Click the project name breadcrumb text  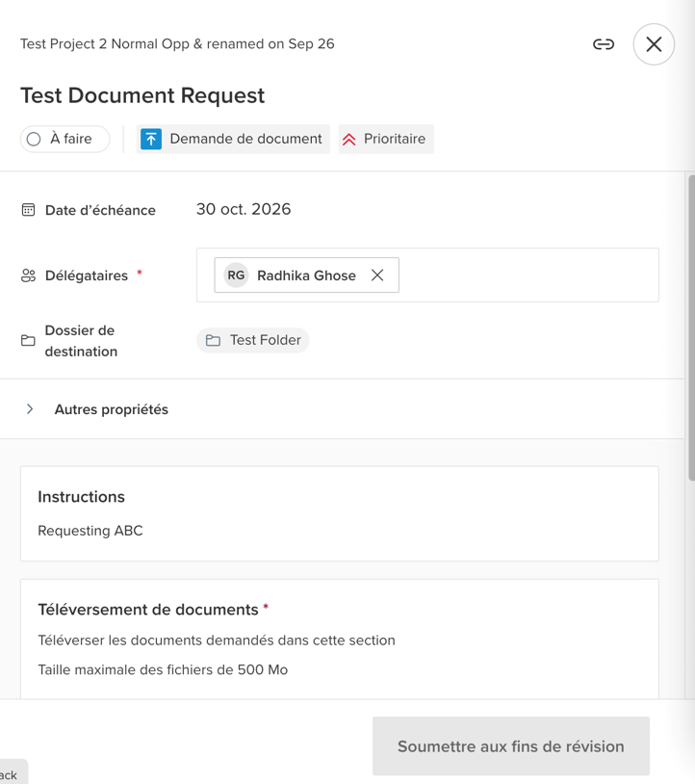click(x=177, y=44)
